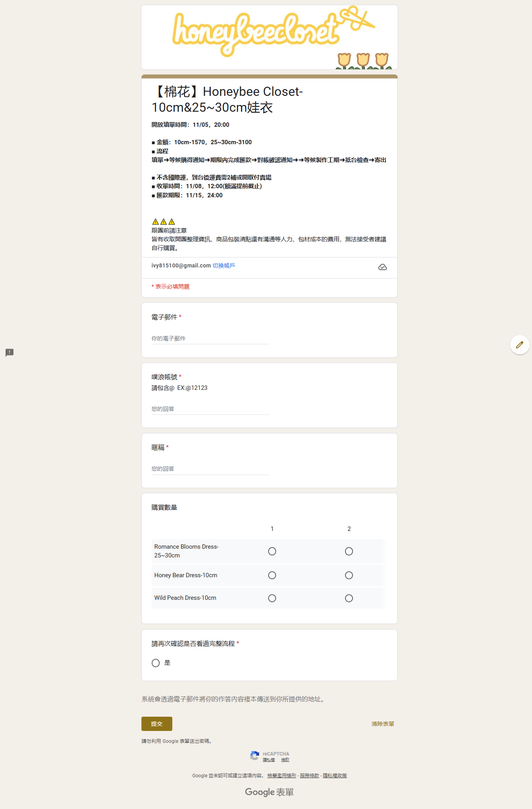The image size is (532, 809).
Task: Click 清除表單 to clear the form
Action: click(383, 724)
